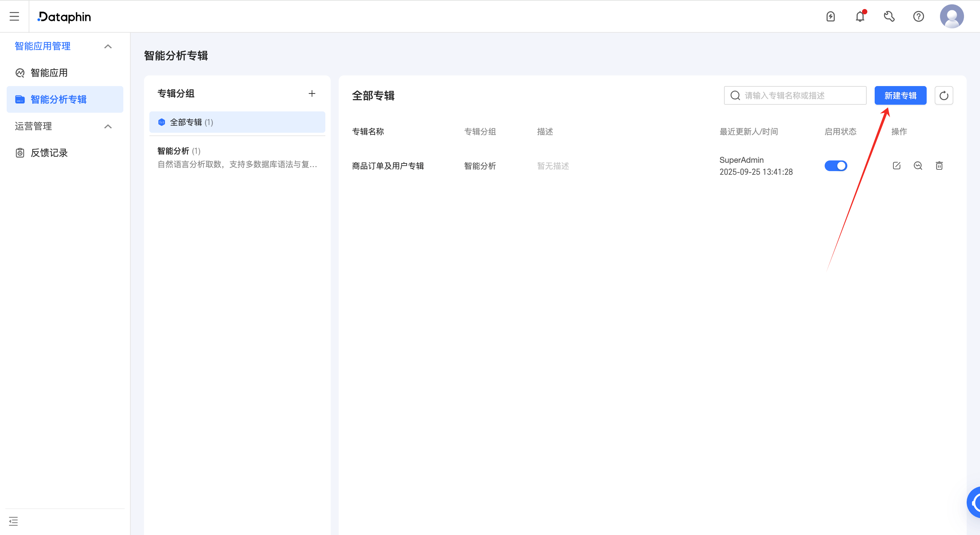Collapse the 运营管理 section
Image resolution: width=980 pixels, height=535 pixels.
point(108,126)
